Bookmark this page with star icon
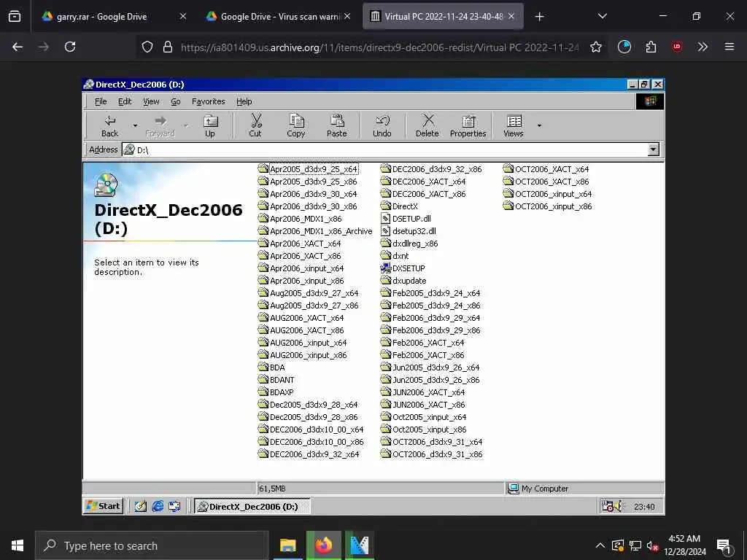 coord(595,47)
